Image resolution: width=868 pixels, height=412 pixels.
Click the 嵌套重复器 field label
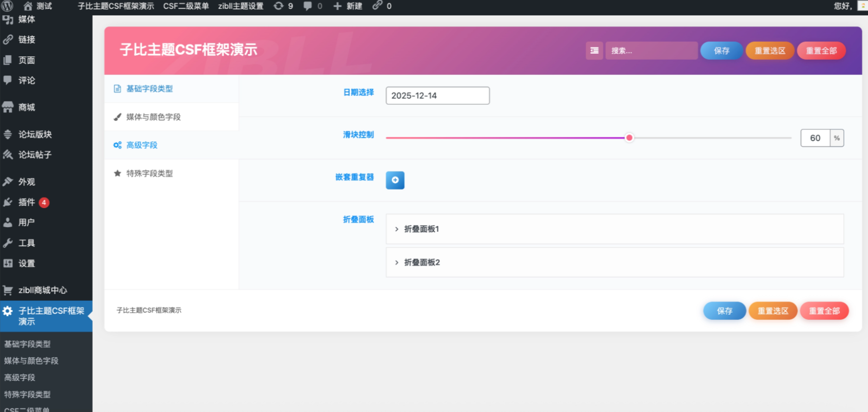(x=355, y=177)
